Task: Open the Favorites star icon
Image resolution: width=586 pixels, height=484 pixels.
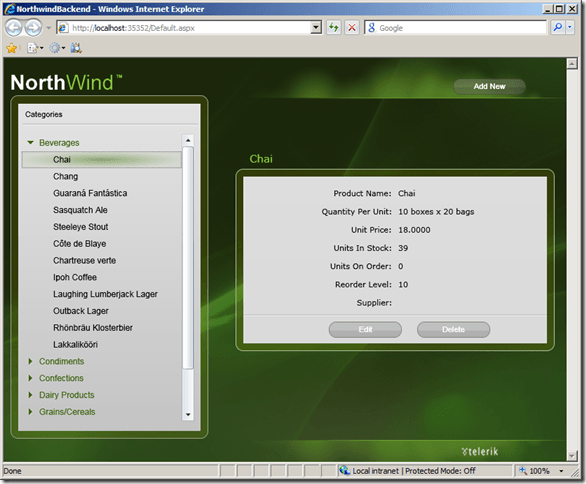Action: [x=12, y=48]
